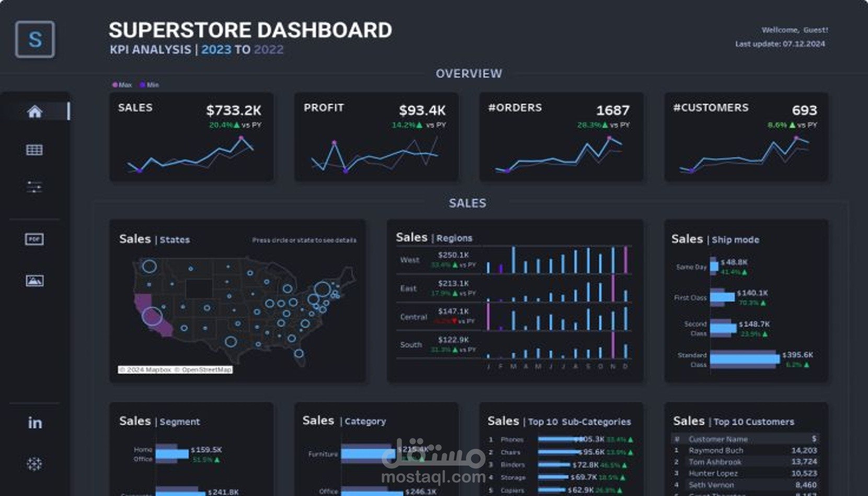
Task: Export dashboard via the image icon
Action: pyautogui.click(x=35, y=280)
